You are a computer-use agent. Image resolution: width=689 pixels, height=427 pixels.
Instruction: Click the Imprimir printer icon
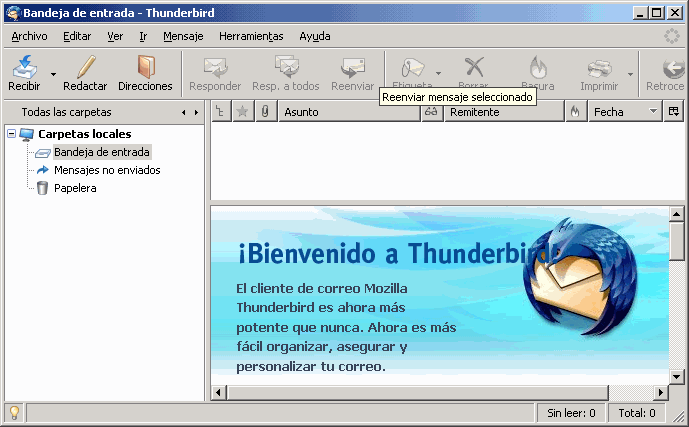pos(599,68)
